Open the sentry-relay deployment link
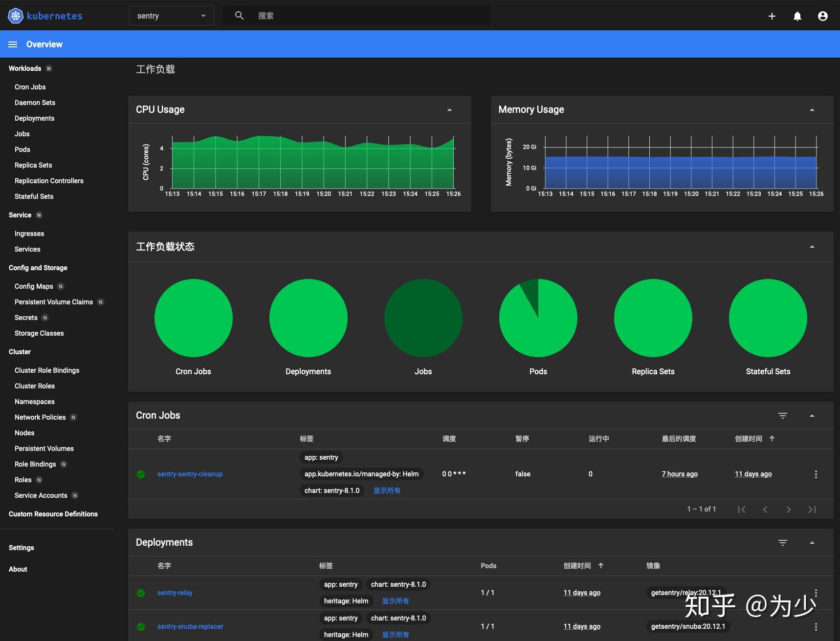The width and height of the screenshot is (840, 641). (175, 593)
